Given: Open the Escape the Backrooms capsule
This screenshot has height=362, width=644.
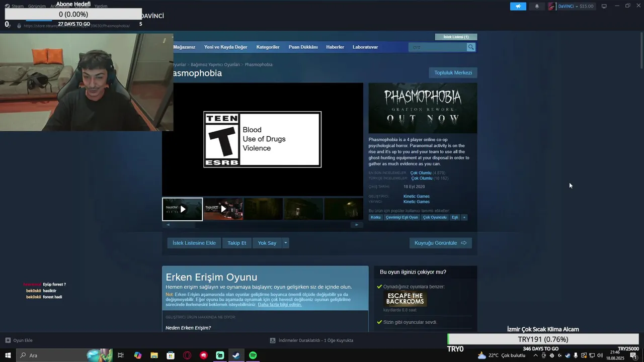Looking at the screenshot, I should [x=405, y=299].
